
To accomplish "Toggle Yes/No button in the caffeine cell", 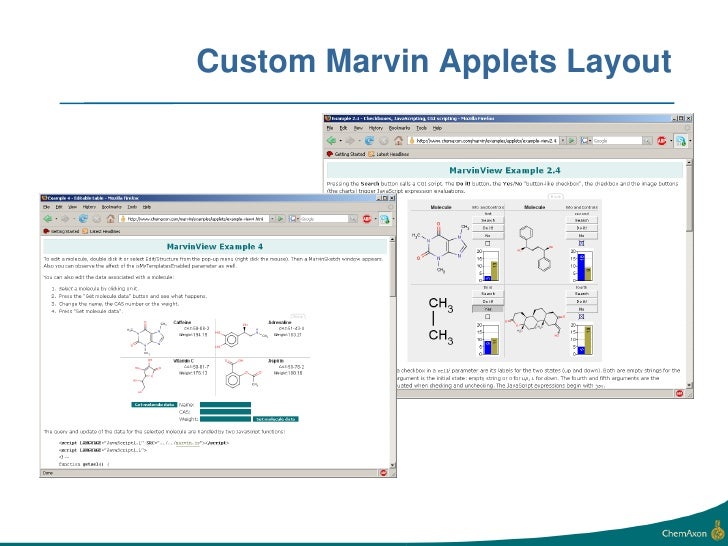I will tap(488, 236).
